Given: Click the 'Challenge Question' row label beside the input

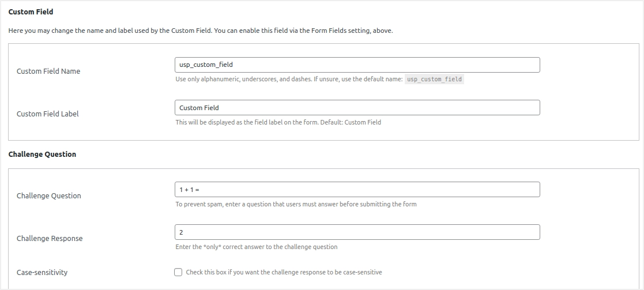Looking at the screenshot, I should coord(49,196).
